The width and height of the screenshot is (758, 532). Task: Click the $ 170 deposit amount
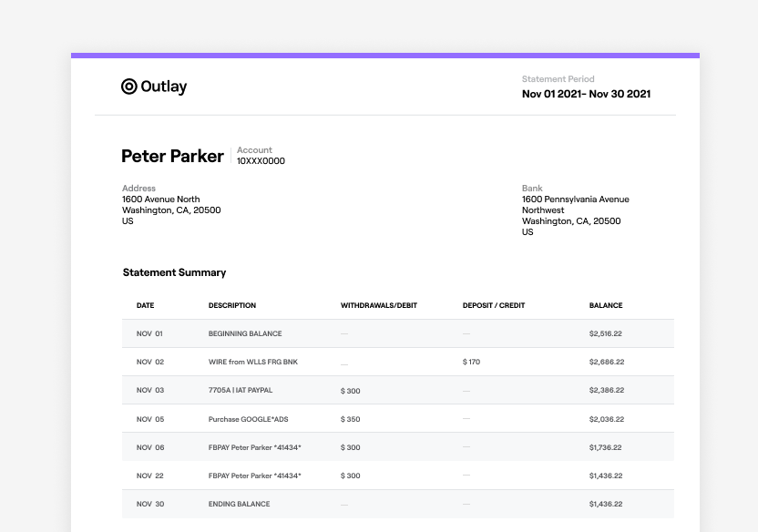coord(471,362)
